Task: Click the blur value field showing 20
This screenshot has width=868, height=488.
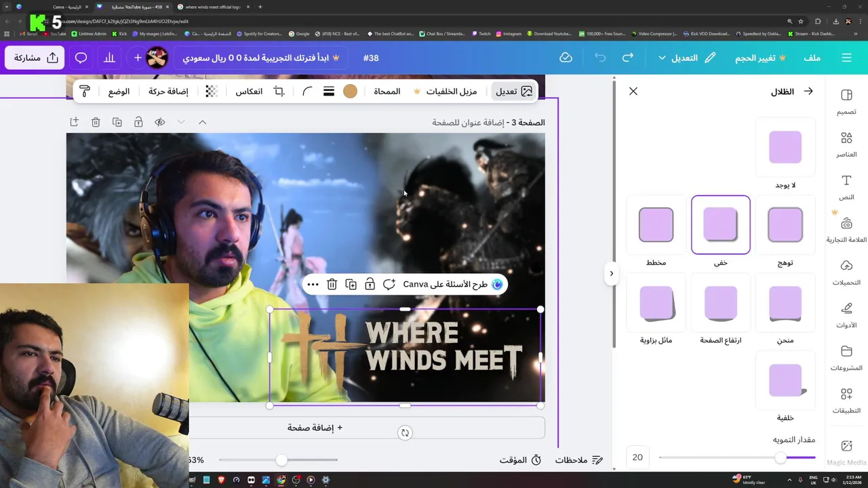Action: pos(637,457)
